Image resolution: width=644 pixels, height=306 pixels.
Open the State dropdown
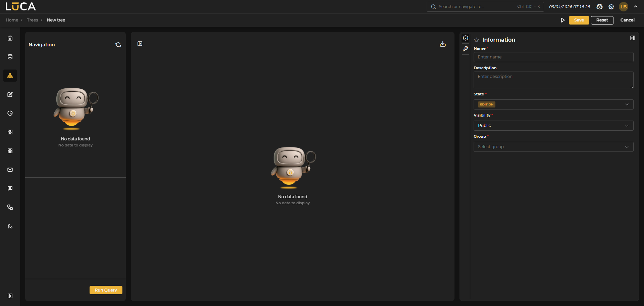coord(553,104)
